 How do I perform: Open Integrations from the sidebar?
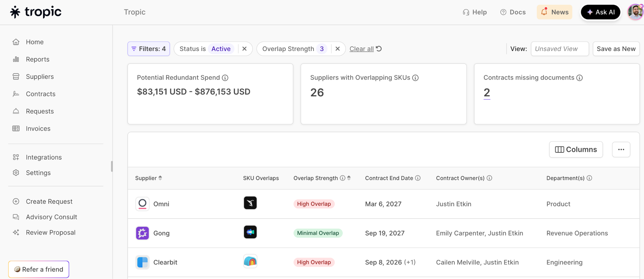point(44,157)
